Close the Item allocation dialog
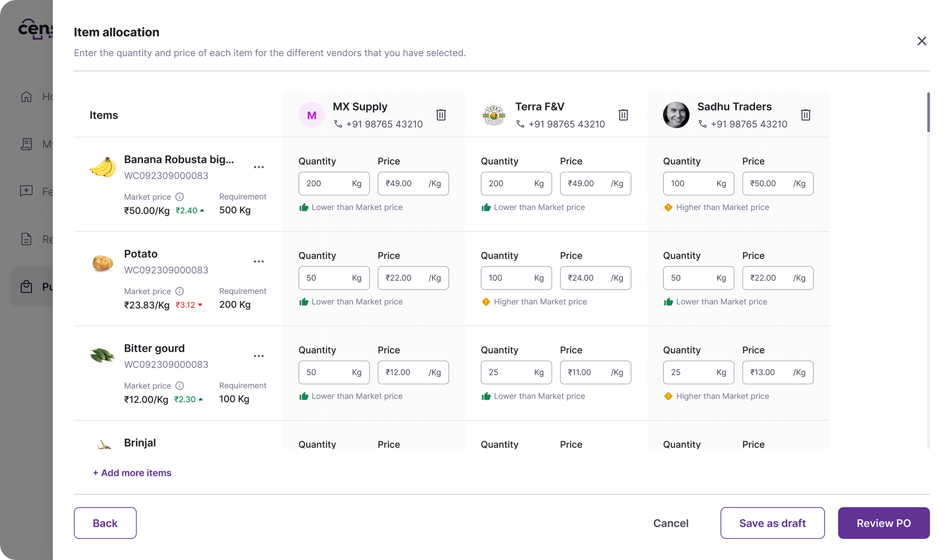 tap(921, 41)
